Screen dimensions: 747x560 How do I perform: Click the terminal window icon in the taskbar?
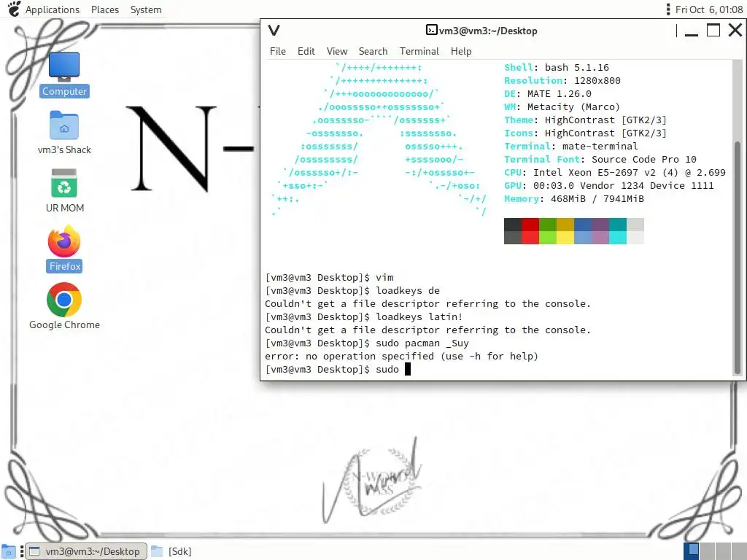(x=34, y=551)
